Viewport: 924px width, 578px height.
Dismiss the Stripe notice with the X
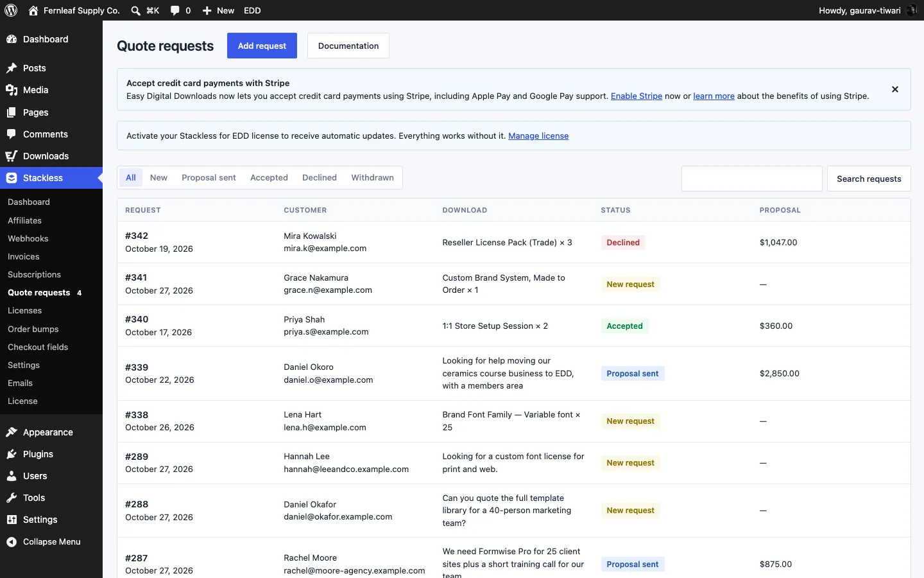point(895,89)
